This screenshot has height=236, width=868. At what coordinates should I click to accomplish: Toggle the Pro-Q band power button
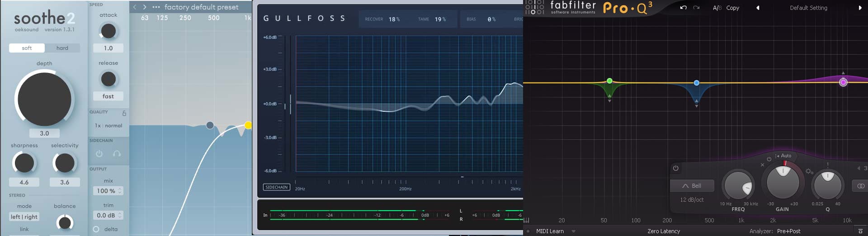[675, 168]
